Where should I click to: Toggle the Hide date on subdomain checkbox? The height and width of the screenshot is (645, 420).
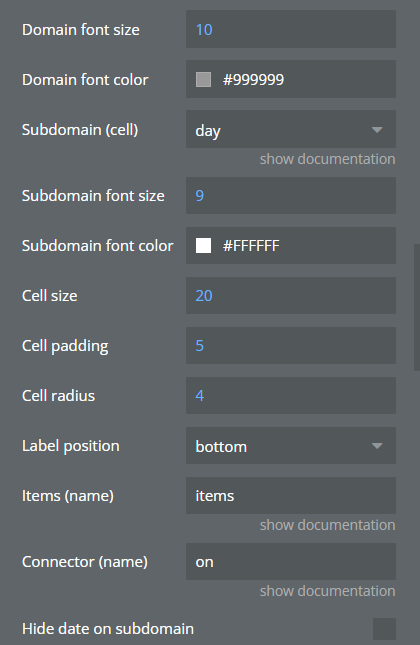pos(384,629)
